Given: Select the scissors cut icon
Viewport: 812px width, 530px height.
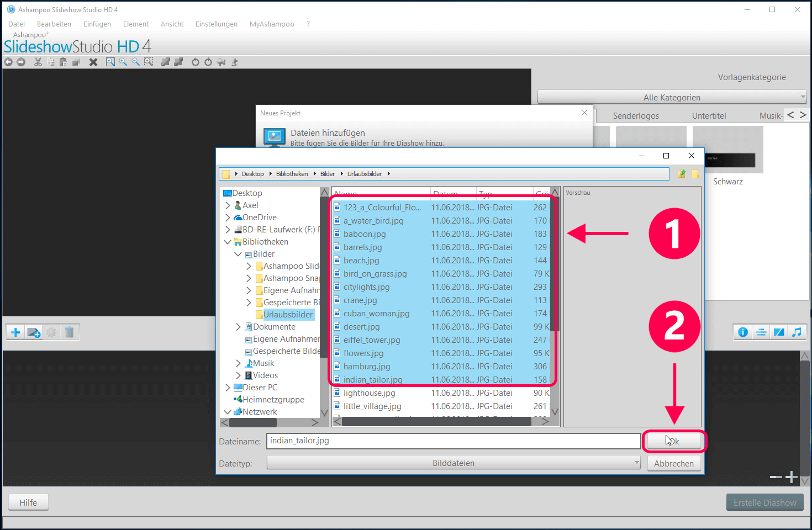Looking at the screenshot, I should (x=38, y=62).
